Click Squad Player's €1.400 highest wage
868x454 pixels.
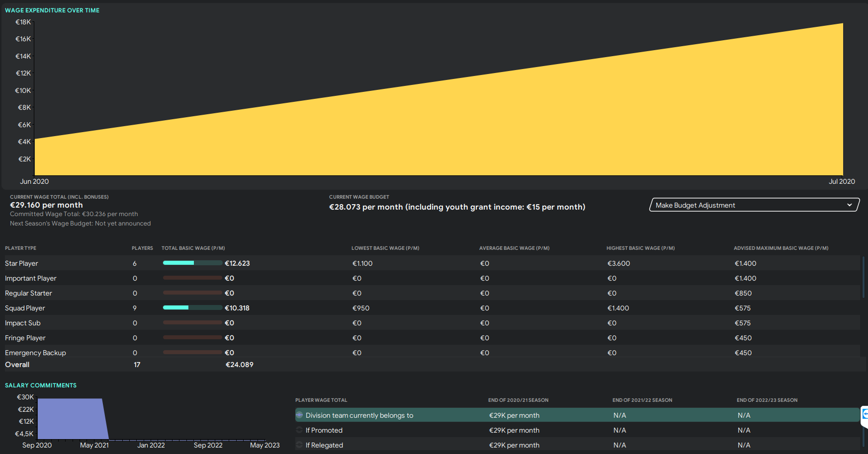(x=618, y=308)
